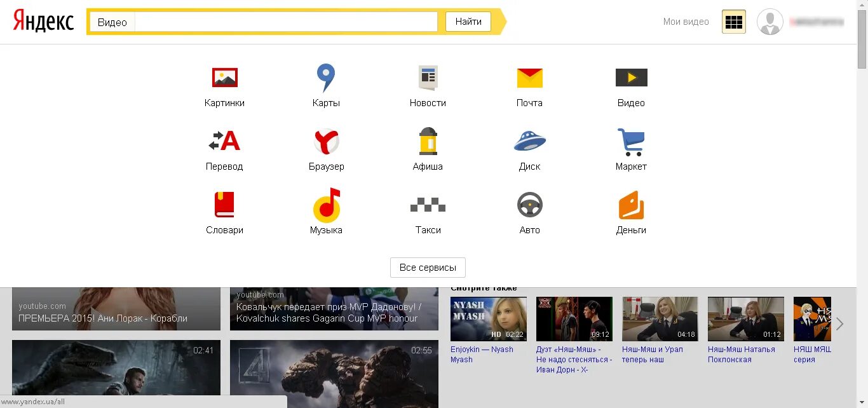
Task: Show next related videos with right chevron
Action: click(x=839, y=323)
